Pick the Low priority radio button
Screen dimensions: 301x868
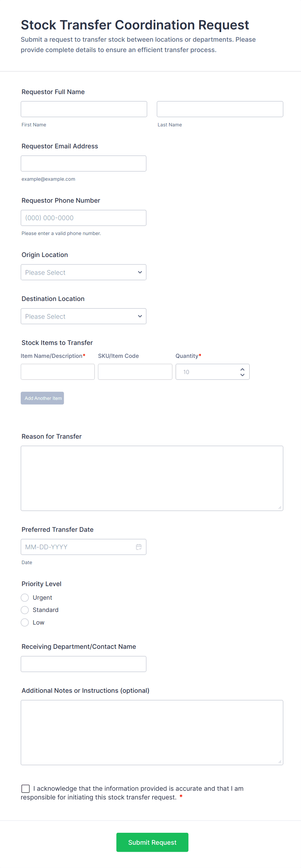tap(25, 622)
